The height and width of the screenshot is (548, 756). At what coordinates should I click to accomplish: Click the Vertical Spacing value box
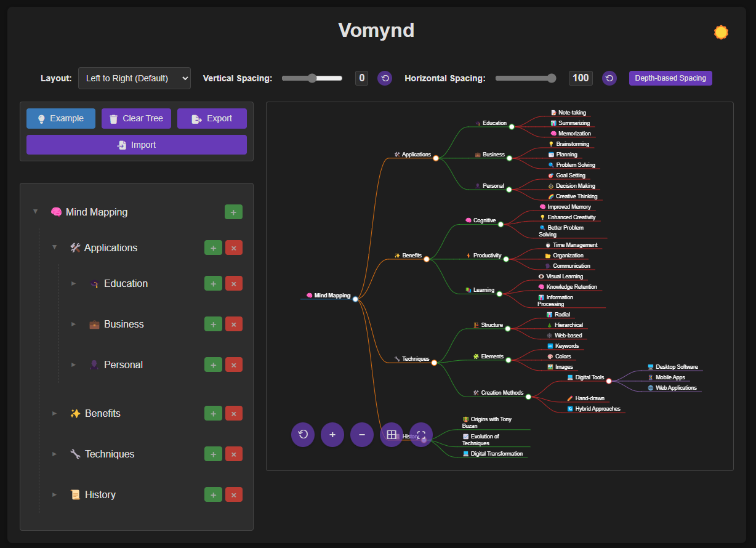coord(362,78)
